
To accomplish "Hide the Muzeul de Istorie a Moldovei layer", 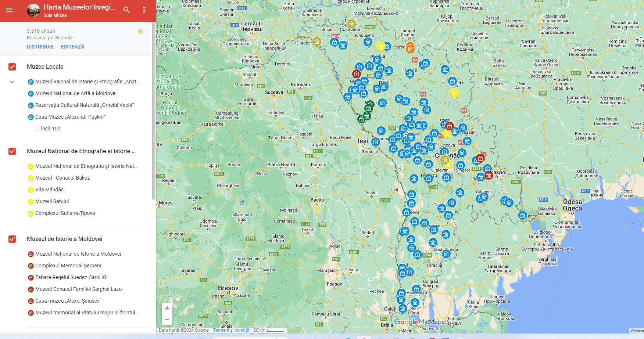I will 12,239.
